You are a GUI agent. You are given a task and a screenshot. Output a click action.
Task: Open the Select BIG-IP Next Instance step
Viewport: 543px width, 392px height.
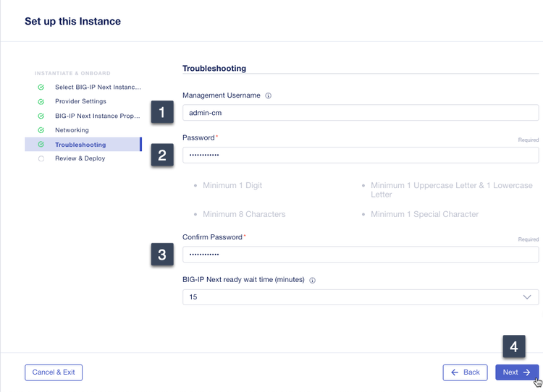point(98,88)
